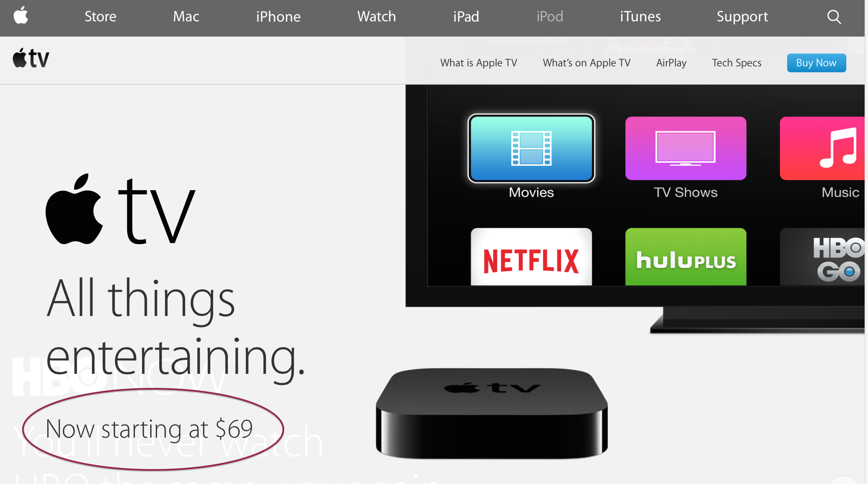Navigate to the iPhone section
Image resolution: width=868 pixels, height=484 pixels.
pos(278,17)
